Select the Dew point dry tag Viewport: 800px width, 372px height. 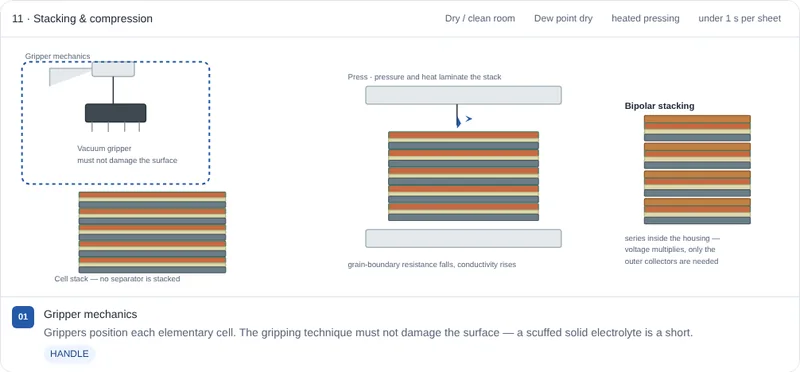click(563, 18)
